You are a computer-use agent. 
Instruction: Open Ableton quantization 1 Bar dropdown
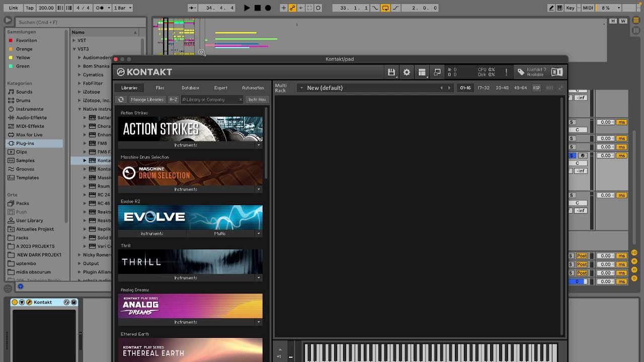122,8
